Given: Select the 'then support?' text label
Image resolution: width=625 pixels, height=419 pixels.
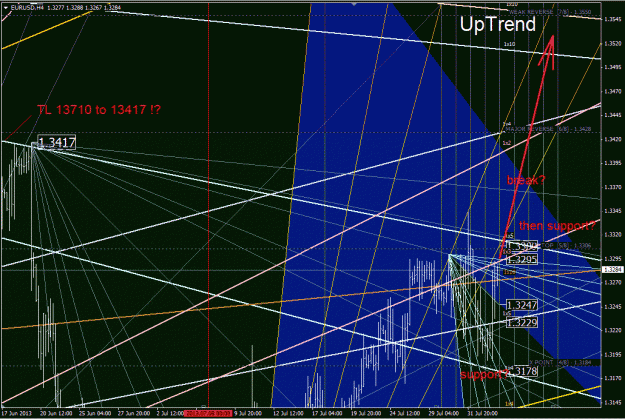Looking at the screenshot, I should pos(557,226).
